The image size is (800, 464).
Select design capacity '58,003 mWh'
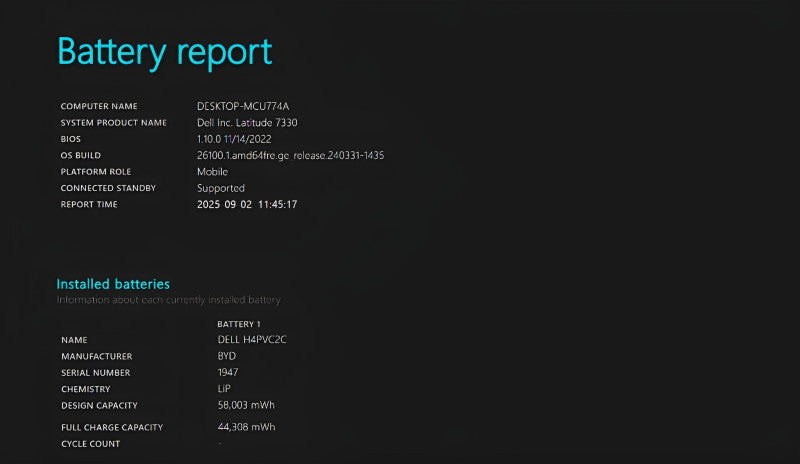tap(246, 405)
